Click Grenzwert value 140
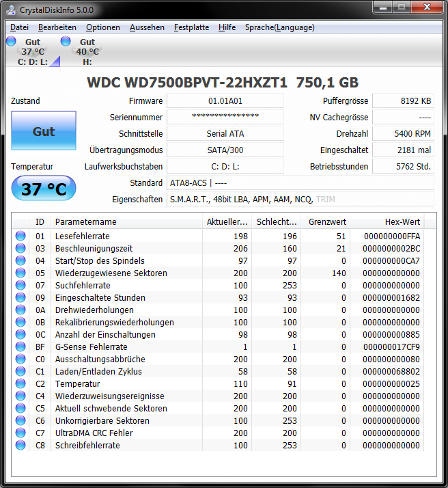The height and width of the screenshot is (488, 448). coord(339,273)
